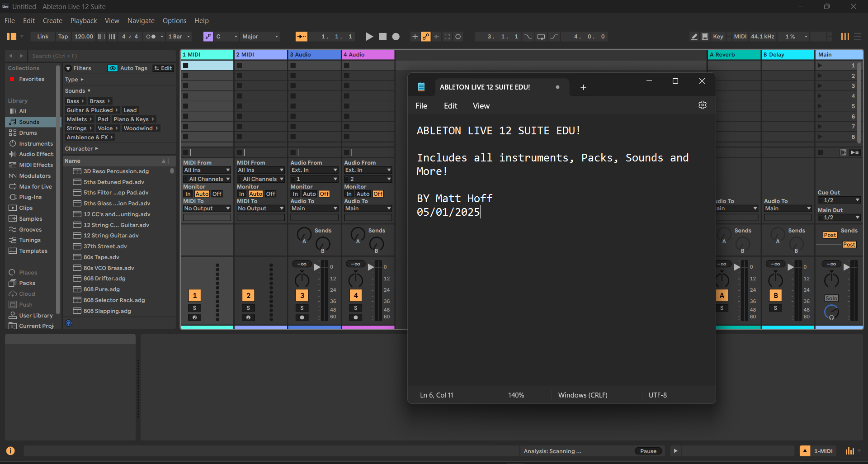Expand the Type filter group

tap(75, 80)
